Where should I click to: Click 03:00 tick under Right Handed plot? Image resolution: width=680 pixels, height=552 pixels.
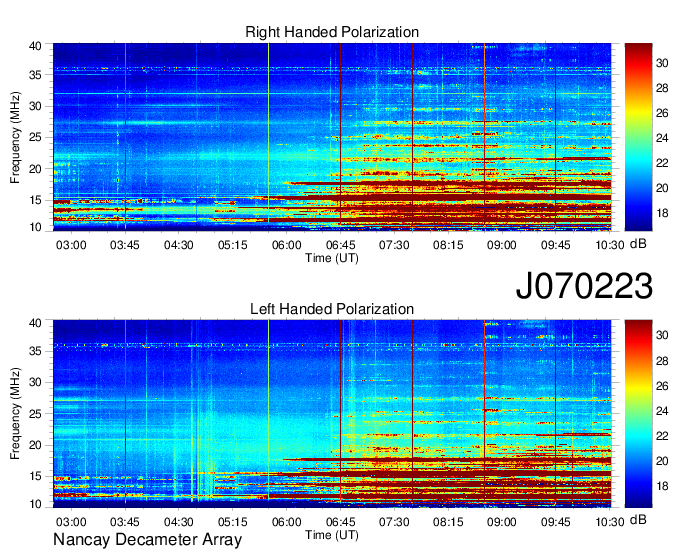pyautogui.click(x=71, y=245)
